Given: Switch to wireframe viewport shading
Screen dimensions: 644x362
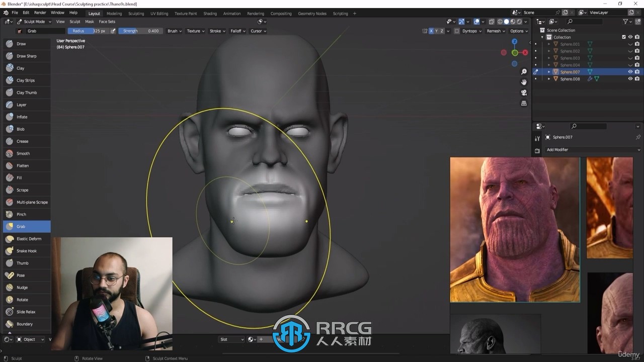Looking at the screenshot, I should tap(500, 22).
